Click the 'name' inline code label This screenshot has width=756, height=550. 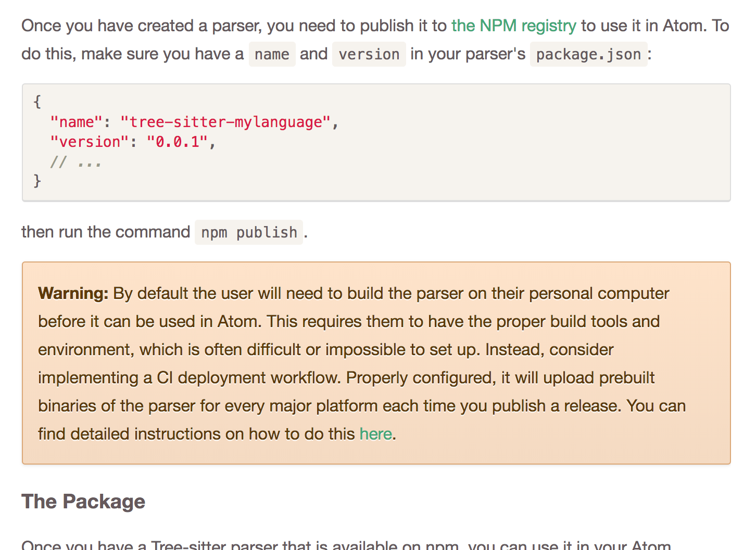272,54
